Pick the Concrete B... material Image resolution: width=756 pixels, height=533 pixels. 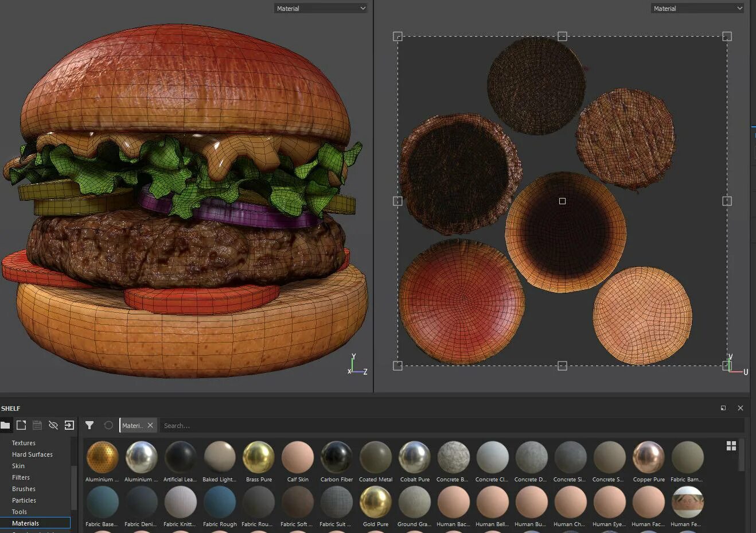[454, 457]
